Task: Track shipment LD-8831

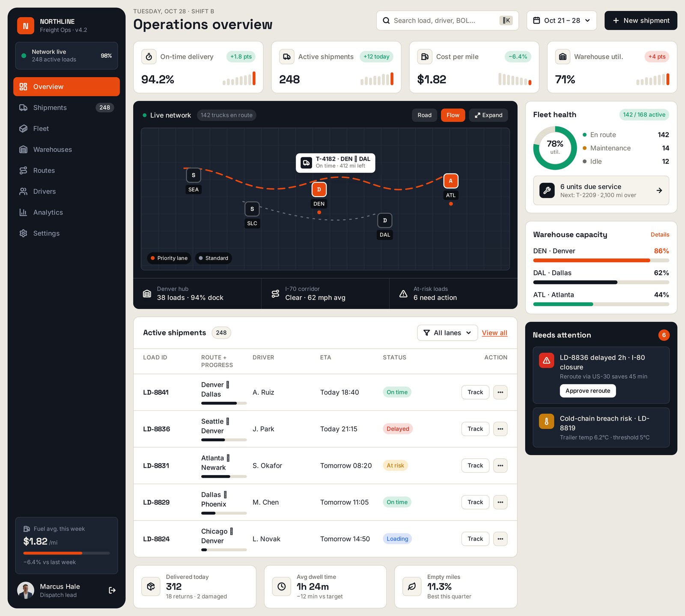Action: [x=475, y=466]
